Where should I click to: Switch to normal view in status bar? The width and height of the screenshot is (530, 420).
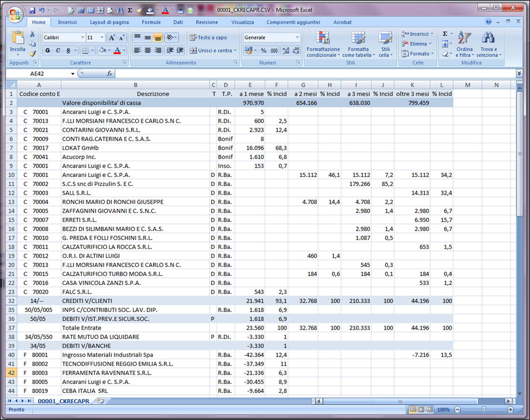(x=413, y=409)
